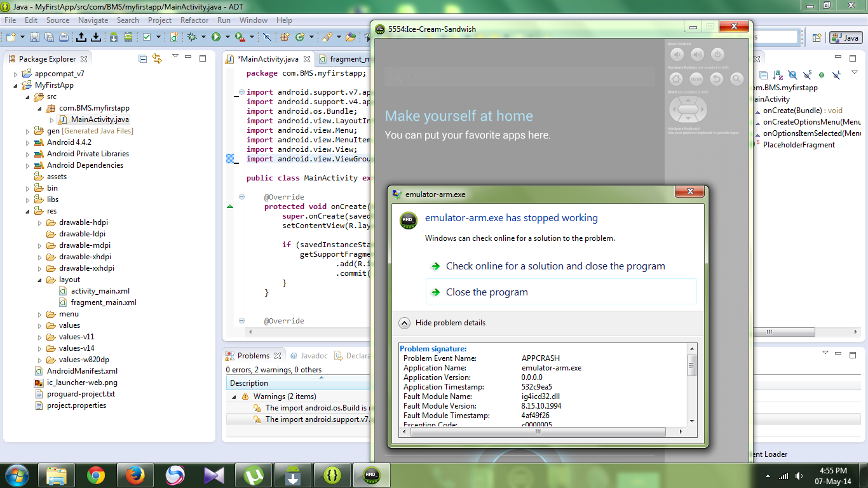This screenshot has width=868, height=488.
Task: Open Firefox from taskbar
Action: coord(135,475)
